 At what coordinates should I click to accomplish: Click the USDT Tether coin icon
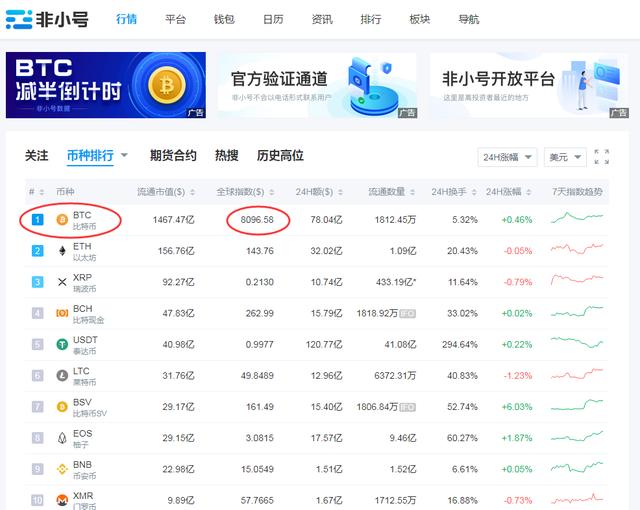click(x=62, y=344)
